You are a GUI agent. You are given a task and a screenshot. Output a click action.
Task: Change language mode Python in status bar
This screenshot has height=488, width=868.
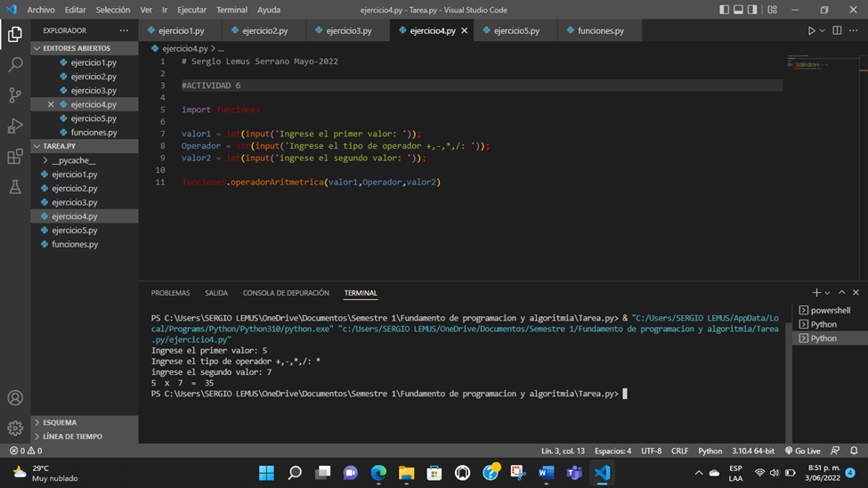pyautogui.click(x=710, y=451)
